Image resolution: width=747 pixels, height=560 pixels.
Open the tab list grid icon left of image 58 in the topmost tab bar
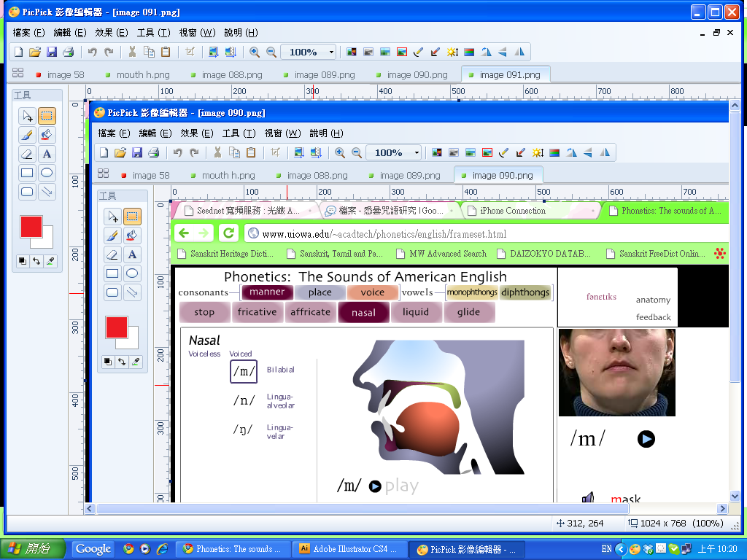point(18,74)
